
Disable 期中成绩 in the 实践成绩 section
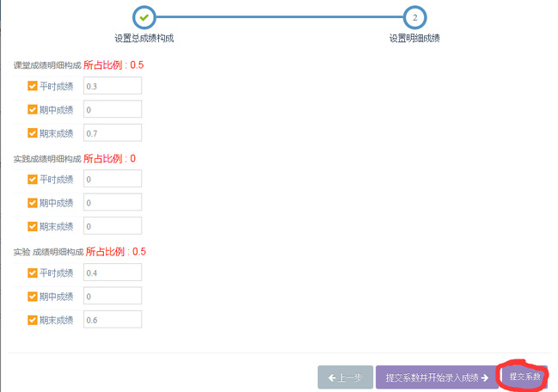33,203
